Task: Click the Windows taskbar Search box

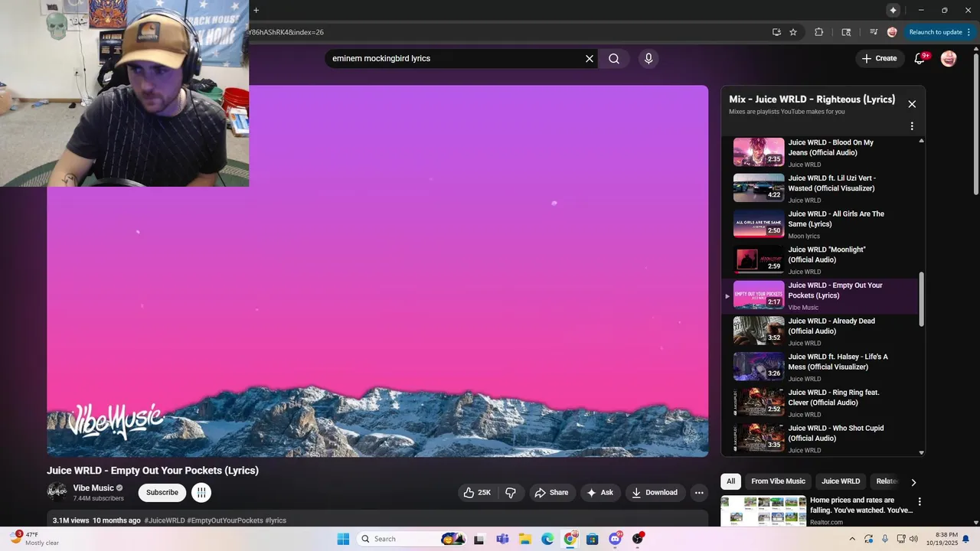Action: pyautogui.click(x=413, y=539)
